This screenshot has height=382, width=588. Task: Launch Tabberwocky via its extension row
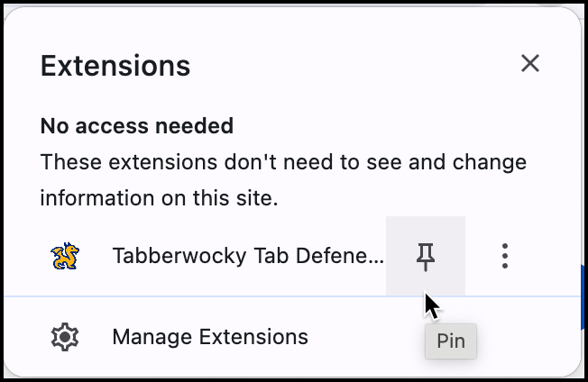(x=216, y=257)
